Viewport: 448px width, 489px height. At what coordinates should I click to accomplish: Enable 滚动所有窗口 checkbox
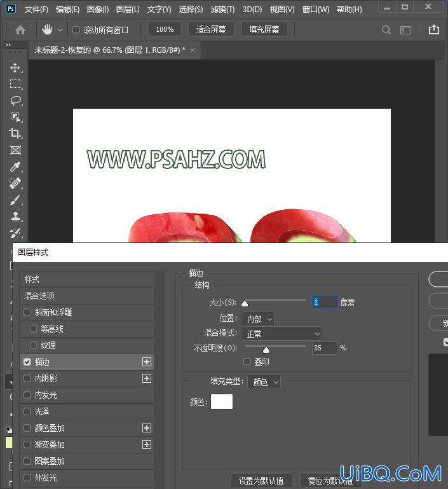click(76, 30)
